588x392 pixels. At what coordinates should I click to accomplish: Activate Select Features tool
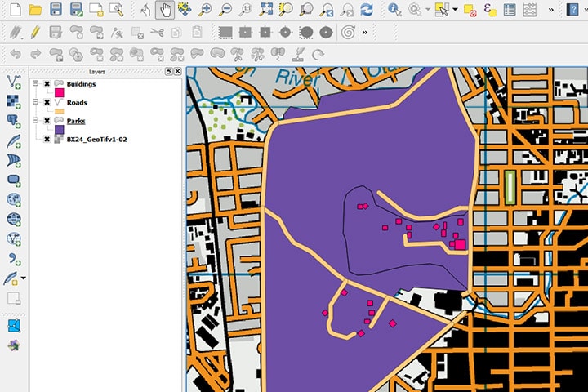coord(442,10)
